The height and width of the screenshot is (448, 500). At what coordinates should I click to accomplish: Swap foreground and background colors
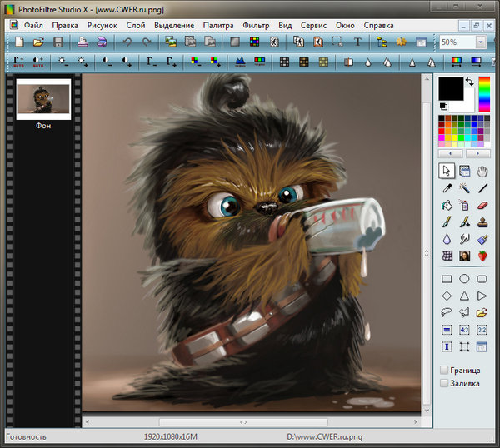click(469, 82)
